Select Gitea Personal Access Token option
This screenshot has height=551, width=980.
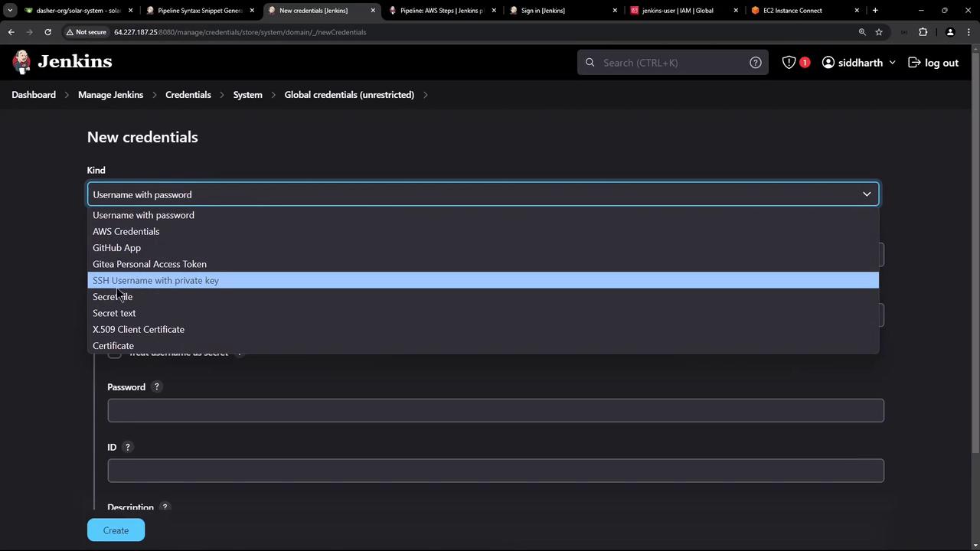click(x=483, y=264)
